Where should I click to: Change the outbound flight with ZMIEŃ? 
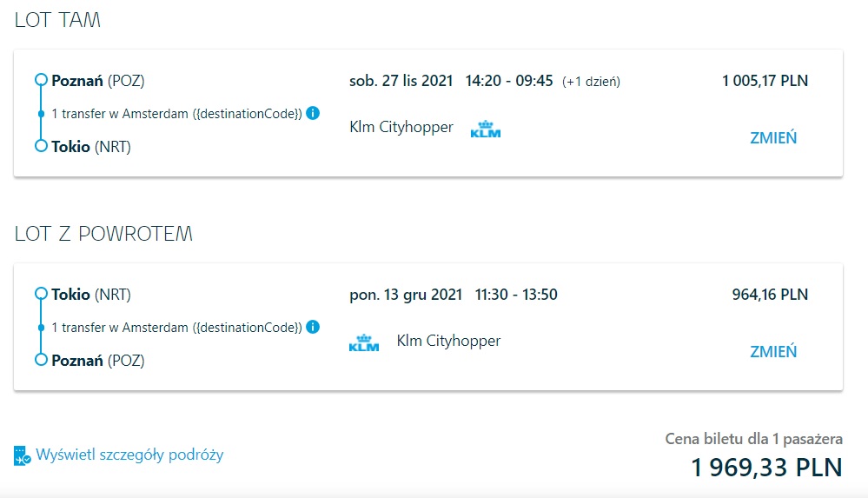pyautogui.click(x=773, y=138)
